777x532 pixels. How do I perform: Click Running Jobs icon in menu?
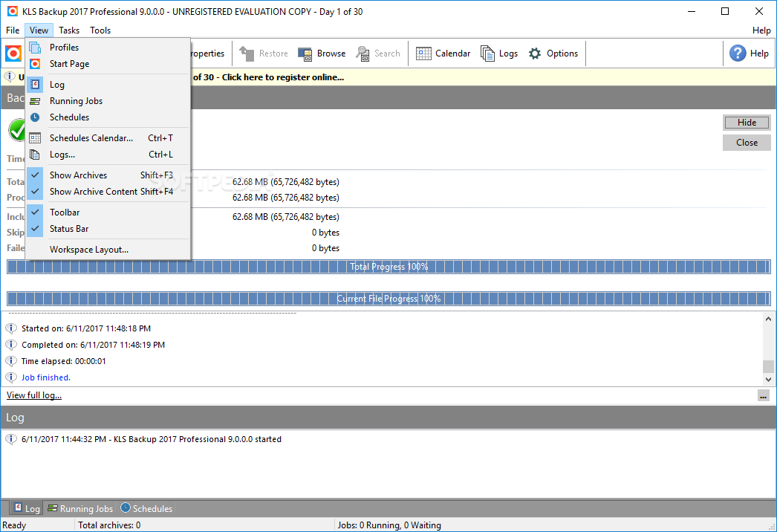coord(35,101)
